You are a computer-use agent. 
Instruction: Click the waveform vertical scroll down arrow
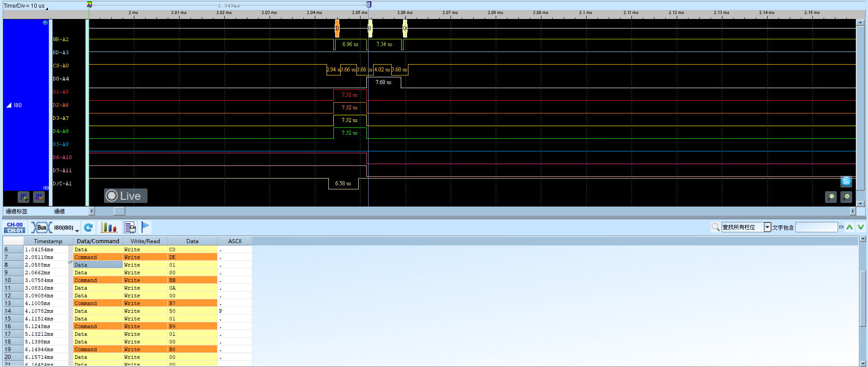coord(860,203)
